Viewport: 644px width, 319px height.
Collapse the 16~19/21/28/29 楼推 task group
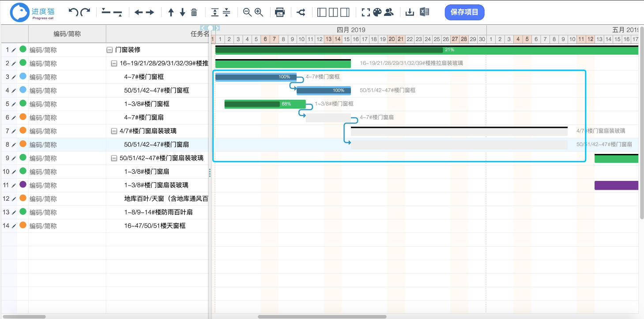click(114, 64)
